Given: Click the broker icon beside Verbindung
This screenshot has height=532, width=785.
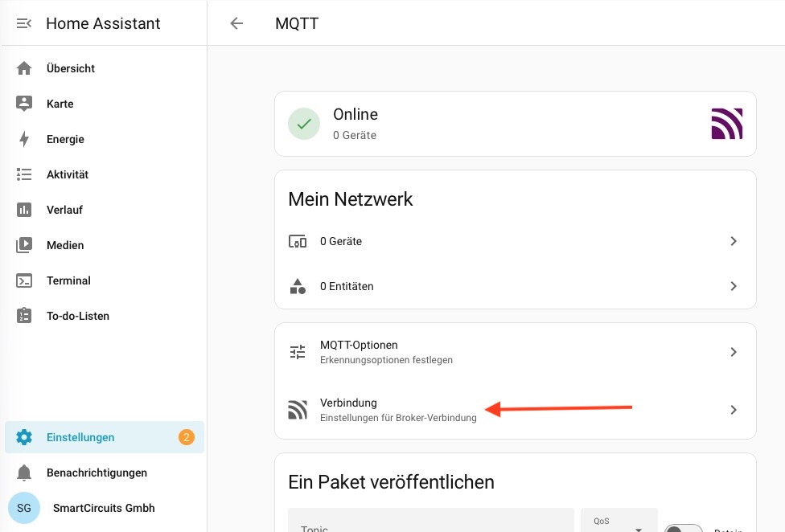Looking at the screenshot, I should (x=298, y=410).
